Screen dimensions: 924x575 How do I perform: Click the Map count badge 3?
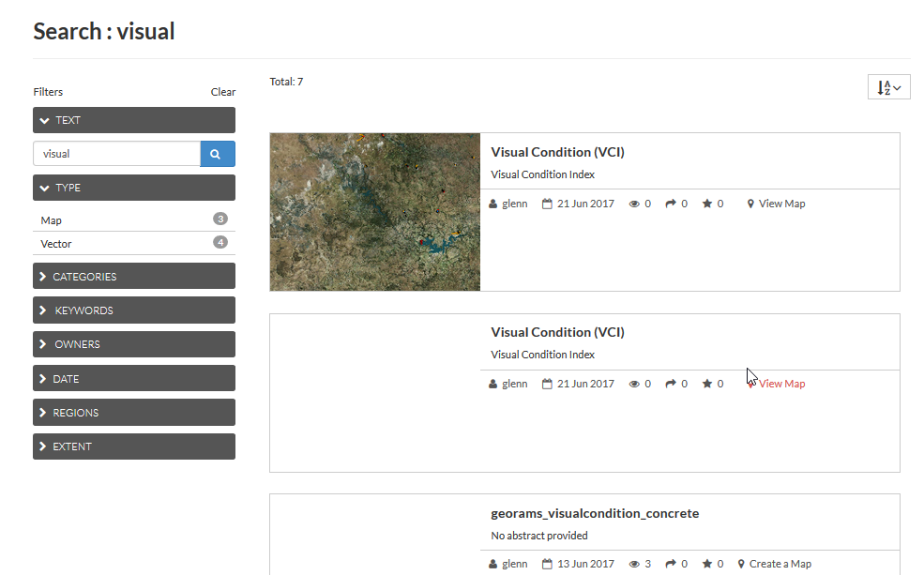click(220, 219)
